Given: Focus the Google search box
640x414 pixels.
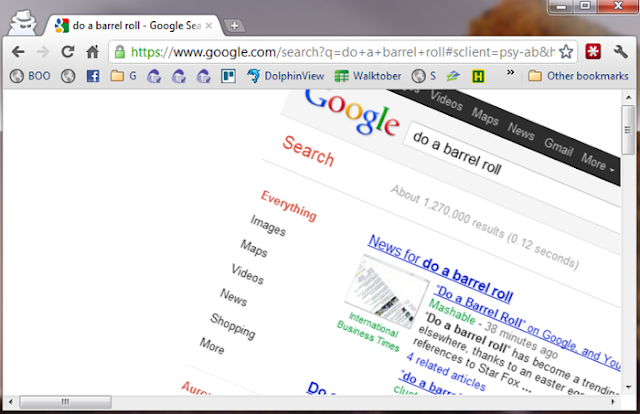Looking at the screenshot, I should 510,162.
